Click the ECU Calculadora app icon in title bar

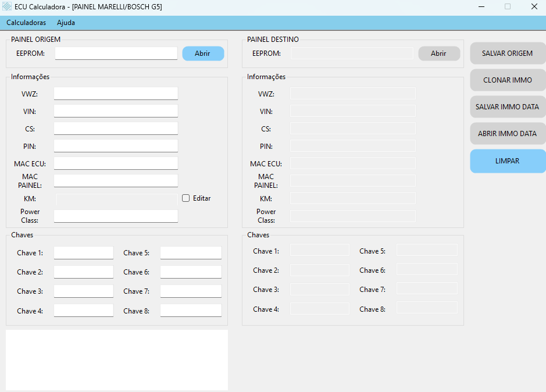[7, 7]
